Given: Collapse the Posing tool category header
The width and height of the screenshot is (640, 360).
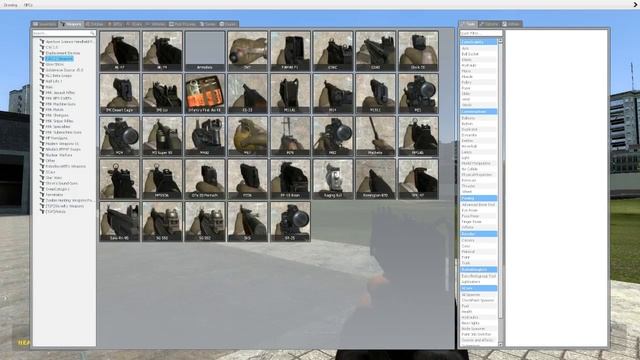Looking at the screenshot, I should pyautogui.click(x=478, y=198).
